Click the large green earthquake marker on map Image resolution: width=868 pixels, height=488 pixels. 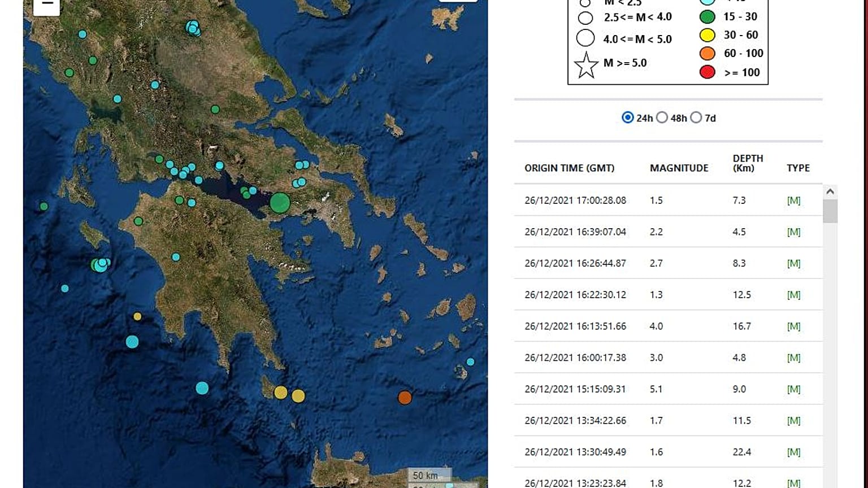tap(280, 203)
